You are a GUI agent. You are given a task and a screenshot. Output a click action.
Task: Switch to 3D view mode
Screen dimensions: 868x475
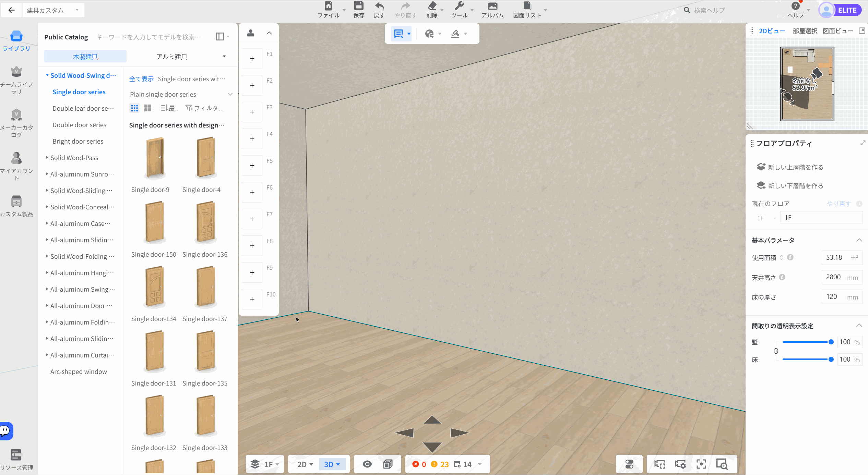(x=332, y=464)
